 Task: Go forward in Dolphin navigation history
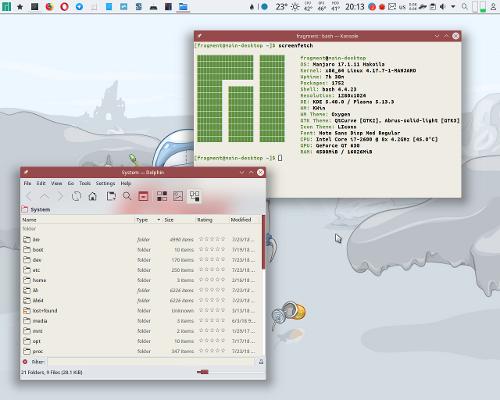pyautogui.click(x=60, y=196)
